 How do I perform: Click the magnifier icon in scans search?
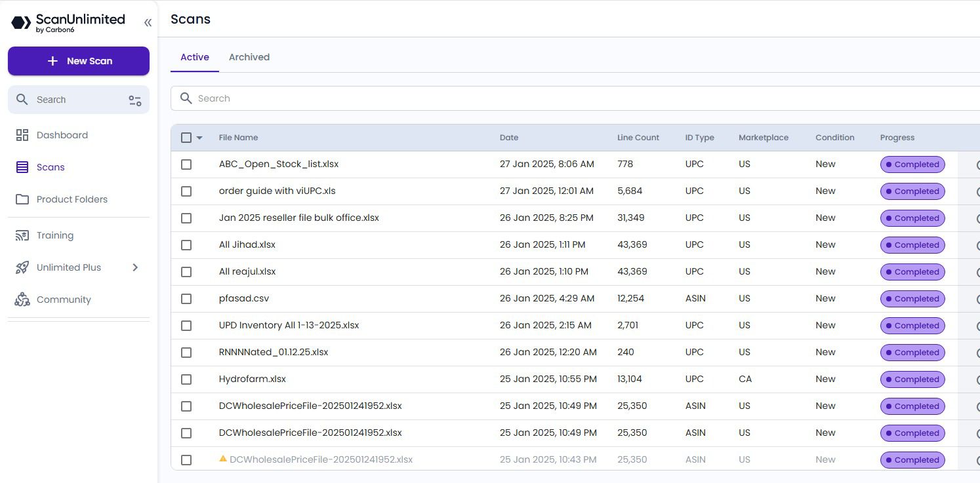[x=186, y=98]
